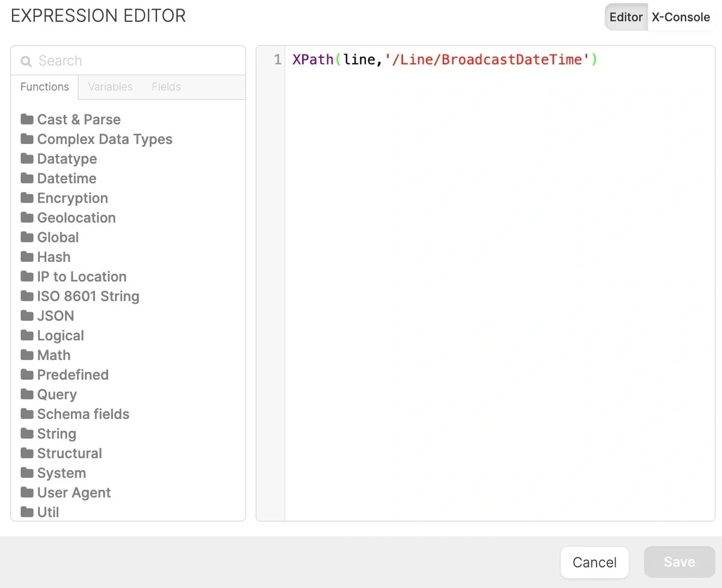Expand the String functions folder
The height and width of the screenshot is (588, 722).
coord(48,433)
